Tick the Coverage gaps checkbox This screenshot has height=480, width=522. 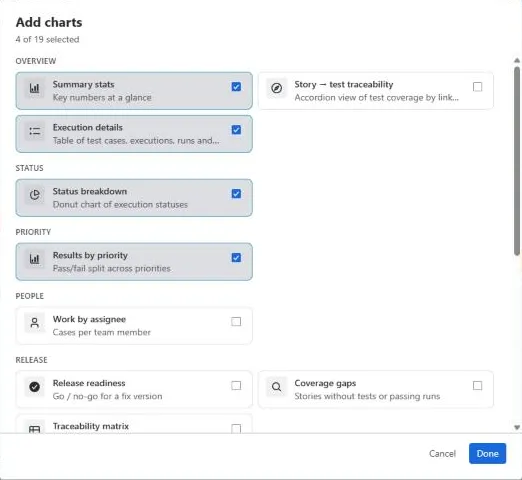coord(477,386)
